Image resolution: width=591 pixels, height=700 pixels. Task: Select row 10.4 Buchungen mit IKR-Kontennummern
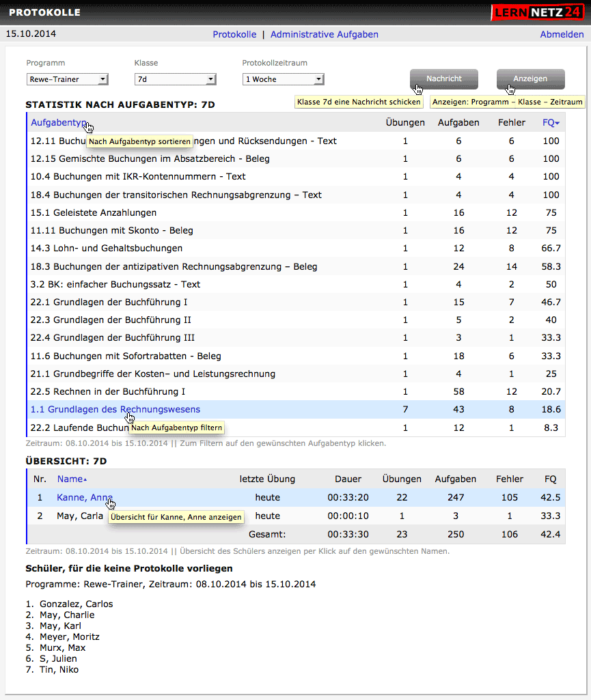coord(296,176)
